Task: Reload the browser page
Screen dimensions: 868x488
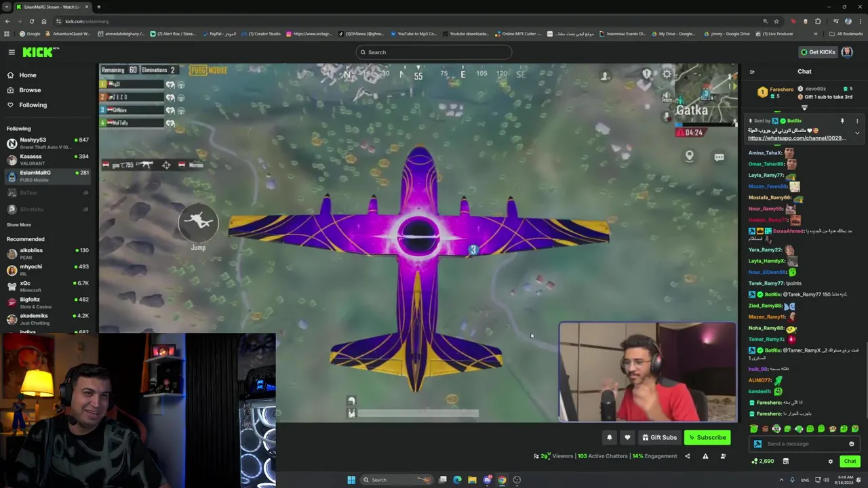Action: [x=31, y=21]
